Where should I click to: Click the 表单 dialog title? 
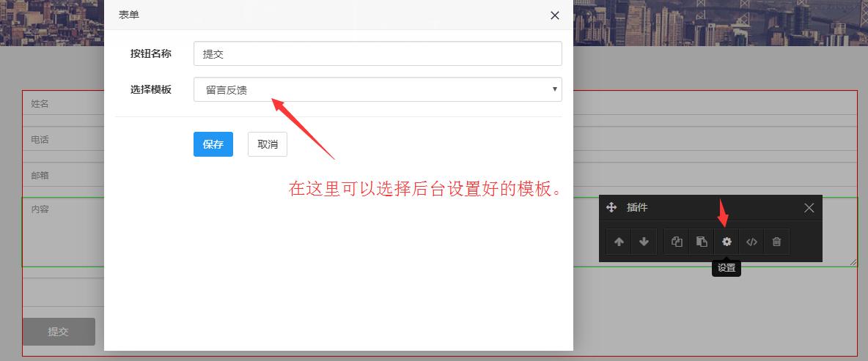[129, 15]
